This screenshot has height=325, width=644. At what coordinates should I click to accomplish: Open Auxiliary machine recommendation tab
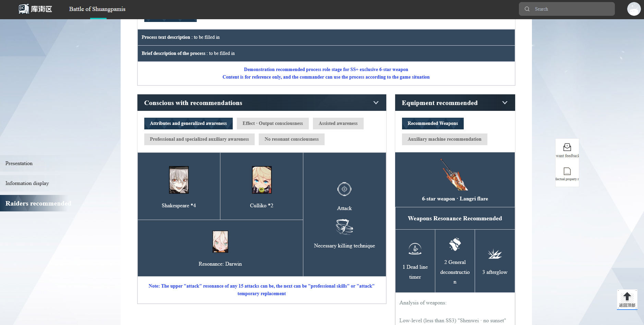[445, 139]
